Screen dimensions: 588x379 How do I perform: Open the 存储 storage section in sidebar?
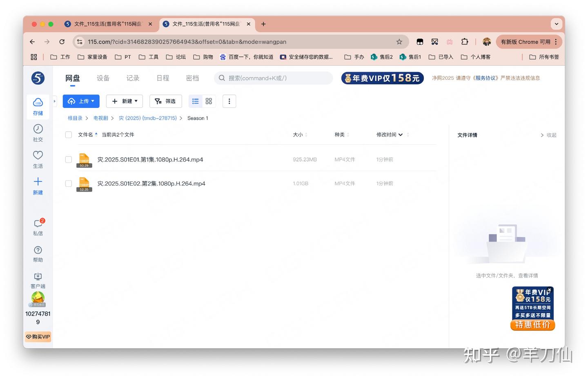pos(38,106)
